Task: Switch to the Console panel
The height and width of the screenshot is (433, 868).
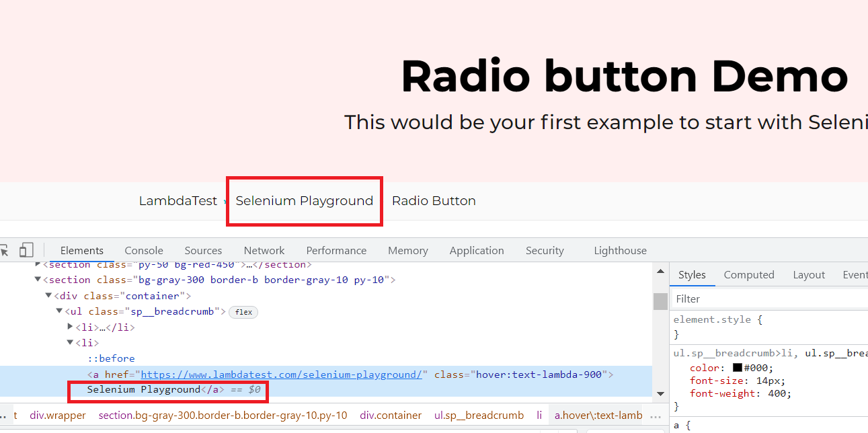Action: click(x=143, y=250)
